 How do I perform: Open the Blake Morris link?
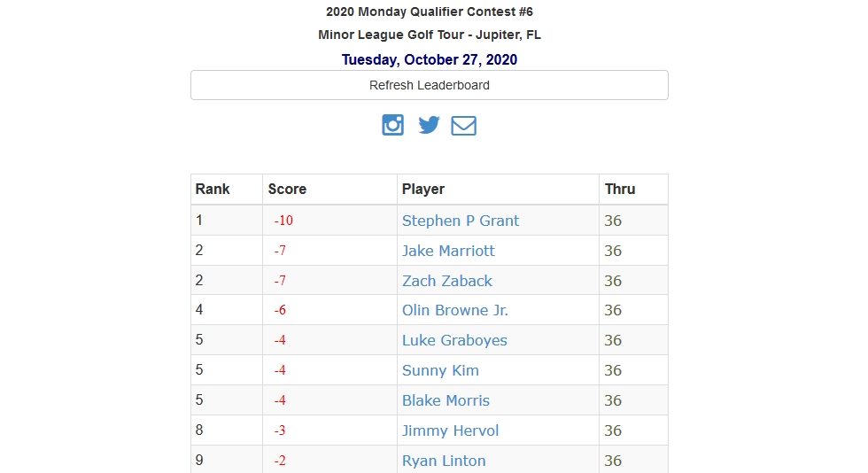pos(446,400)
